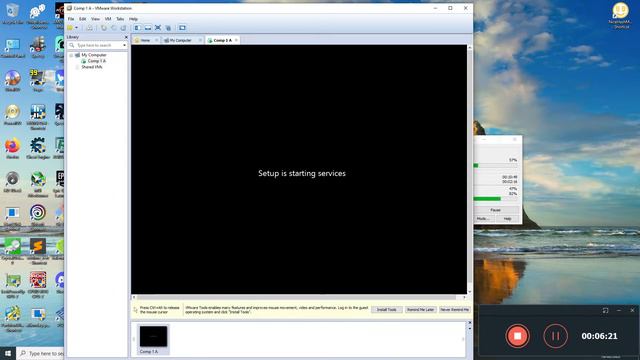Screen dimensions: 640x360
Task: Click the Enter Full Screen toolbar icon
Action: [158, 28]
